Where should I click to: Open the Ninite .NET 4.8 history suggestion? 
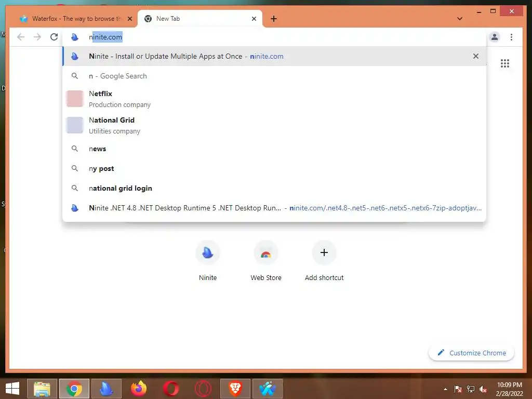274,208
